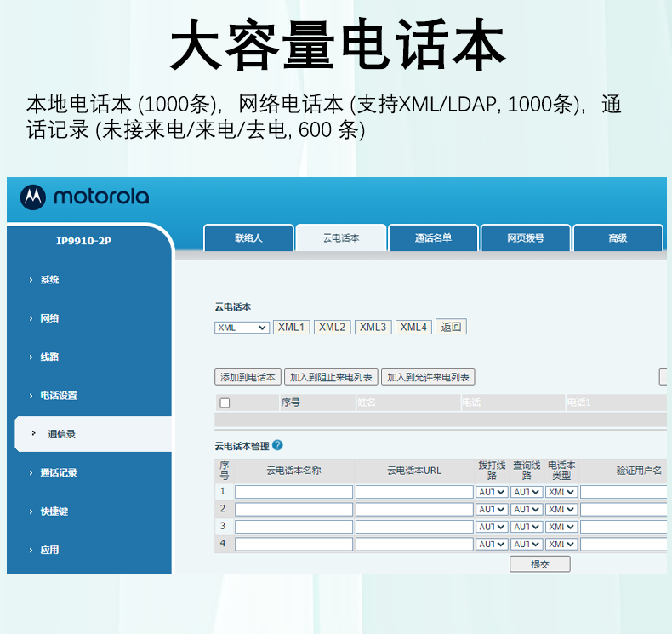Open row 4 电话本类型 dropdown
672x634 pixels.
pos(561,544)
